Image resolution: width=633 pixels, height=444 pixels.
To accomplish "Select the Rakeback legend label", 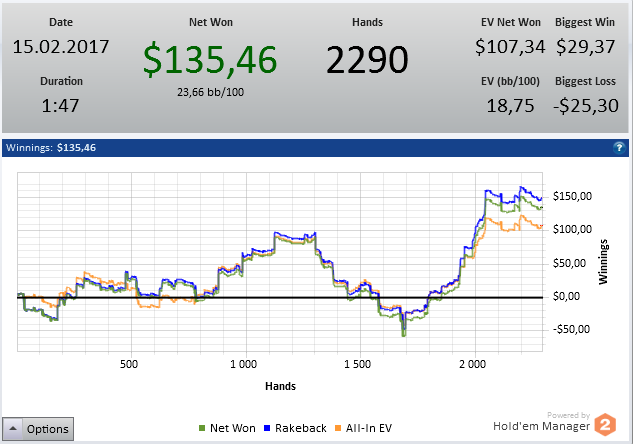I will (301, 428).
